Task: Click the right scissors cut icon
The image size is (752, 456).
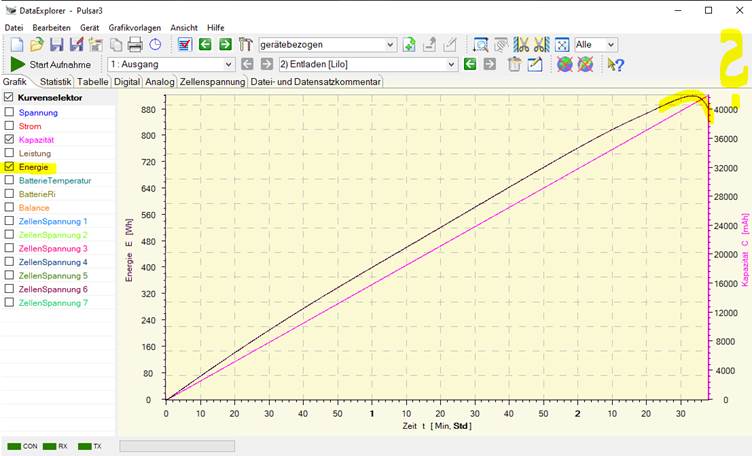Action: pyautogui.click(x=541, y=45)
